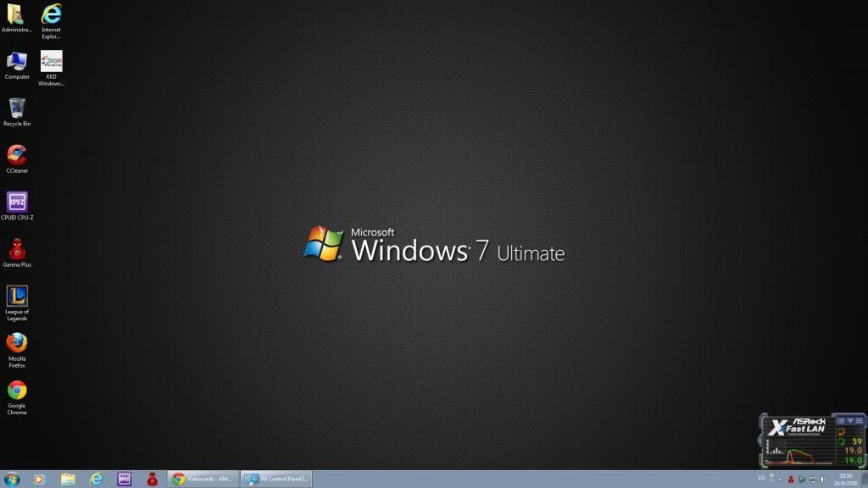Switch to Garena Plus on the taskbar
The height and width of the screenshot is (488, 868).
click(153, 480)
